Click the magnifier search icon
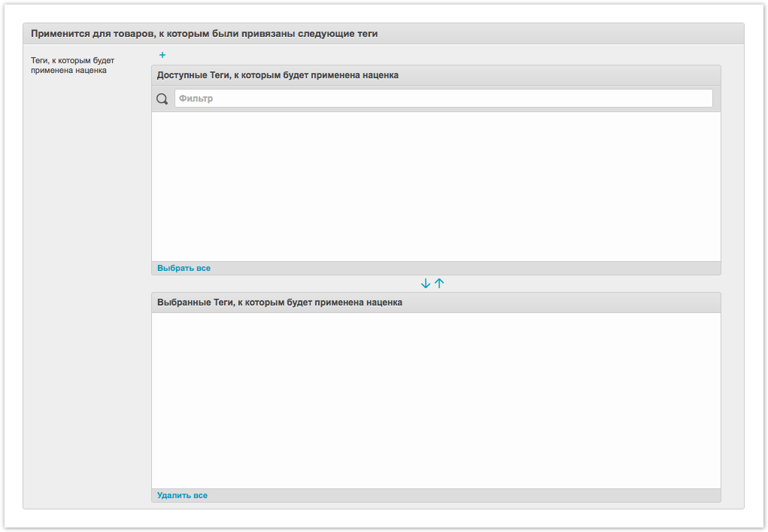This screenshot has width=768, height=532. coord(162,99)
